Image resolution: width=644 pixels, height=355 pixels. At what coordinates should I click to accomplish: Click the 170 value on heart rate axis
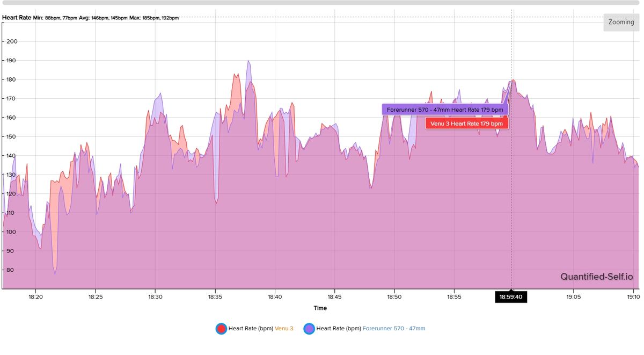click(11, 99)
